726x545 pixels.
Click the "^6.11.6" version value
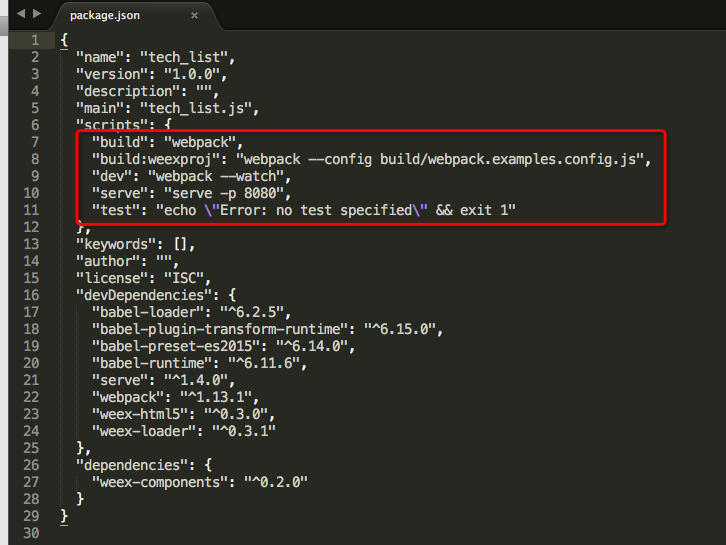point(264,363)
